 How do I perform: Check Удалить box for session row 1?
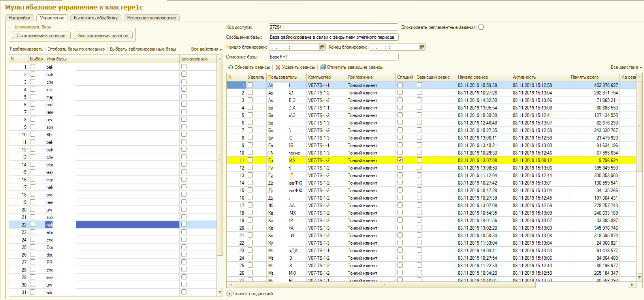(250, 85)
